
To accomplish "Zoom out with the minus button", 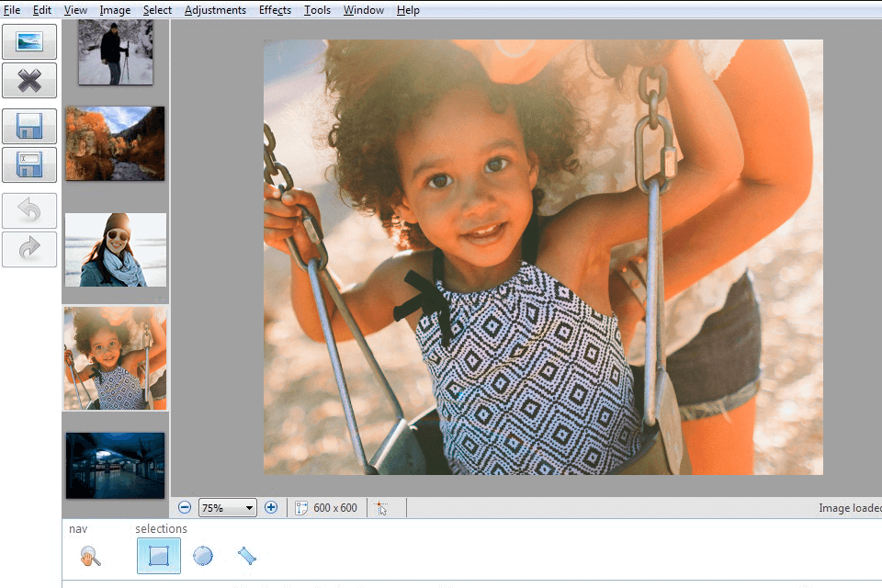I will coord(185,507).
